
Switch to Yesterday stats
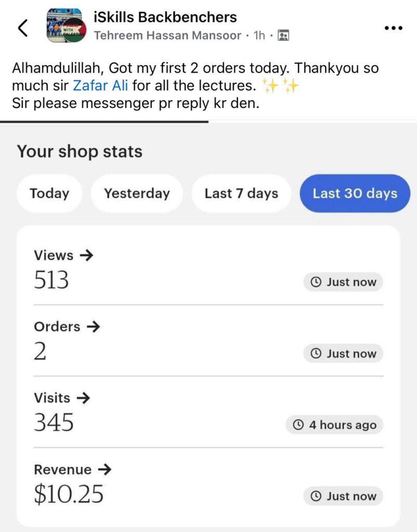(137, 193)
